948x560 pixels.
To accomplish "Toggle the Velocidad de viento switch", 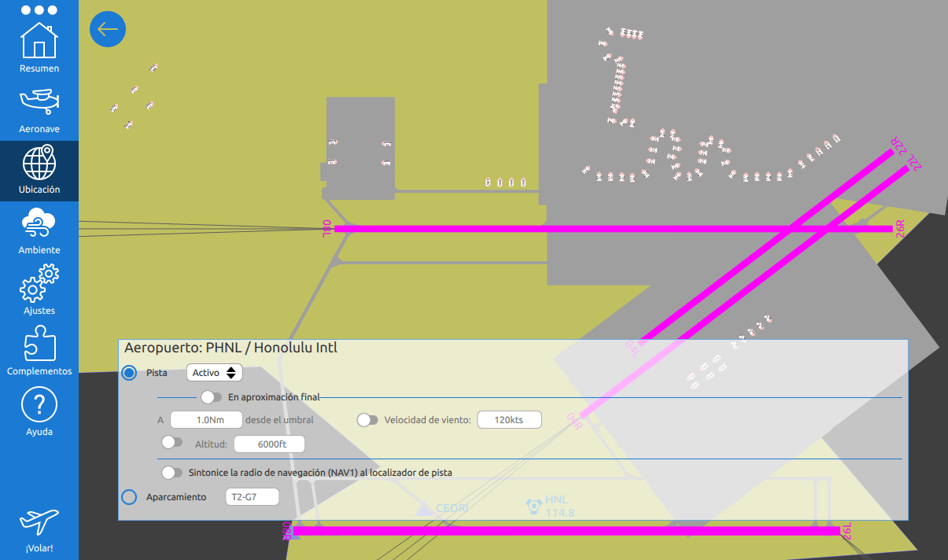I will [x=367, y=420].
